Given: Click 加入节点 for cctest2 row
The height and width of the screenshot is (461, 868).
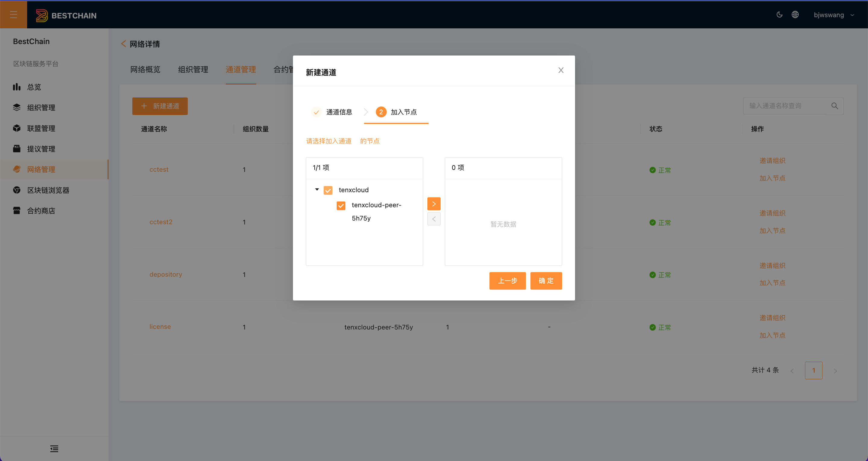Looking at the screenshot, I should tap(772, 231).
